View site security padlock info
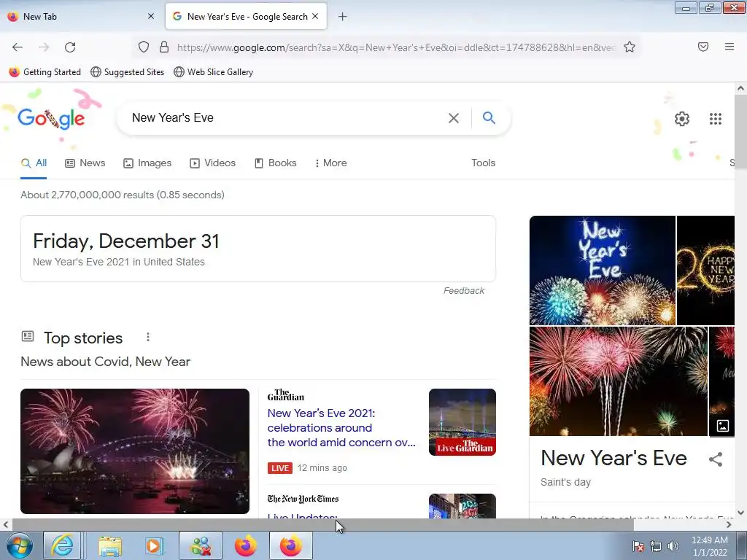The width and height of the screenshot is (747, 560). pyautogui.click(x=164, y=47)
